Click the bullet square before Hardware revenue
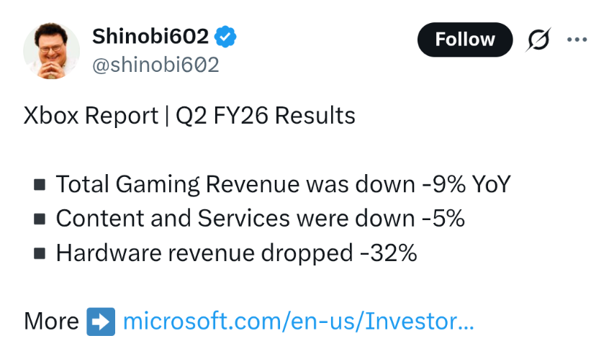614x364 pixels. pos(40,254)
